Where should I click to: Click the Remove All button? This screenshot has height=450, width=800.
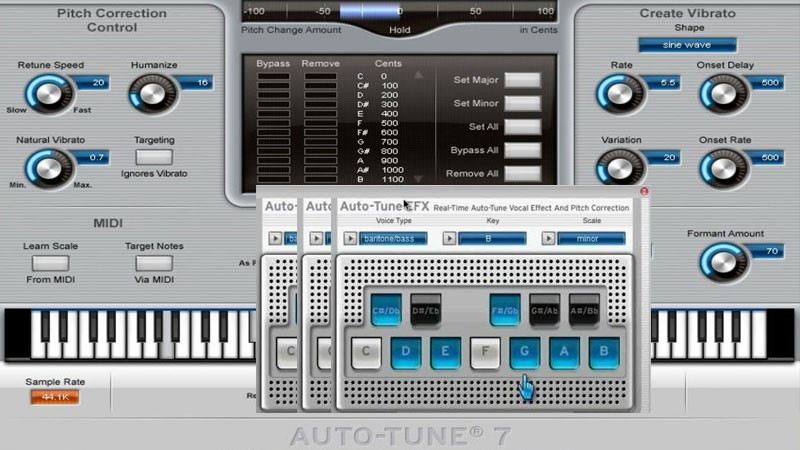tap(523, 174)
